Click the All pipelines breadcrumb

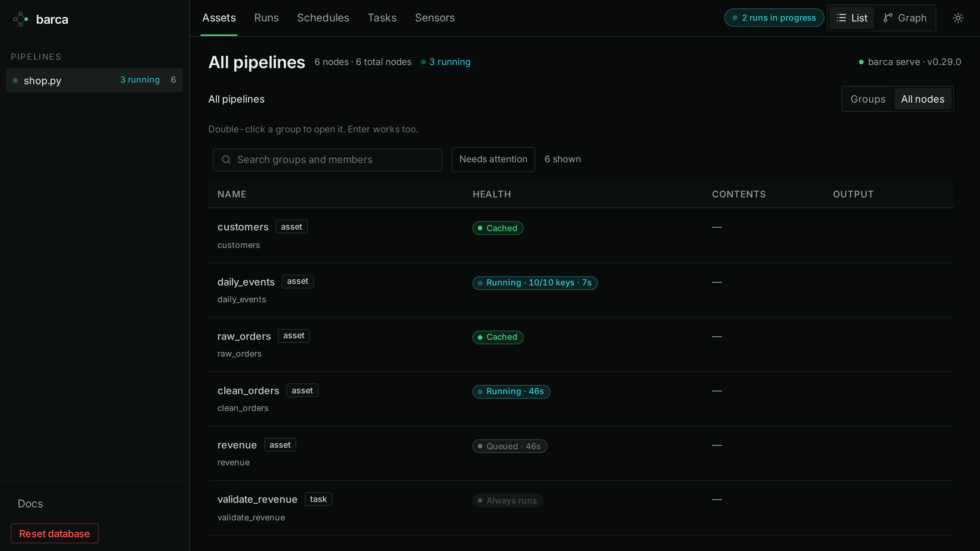coord(236,99)
